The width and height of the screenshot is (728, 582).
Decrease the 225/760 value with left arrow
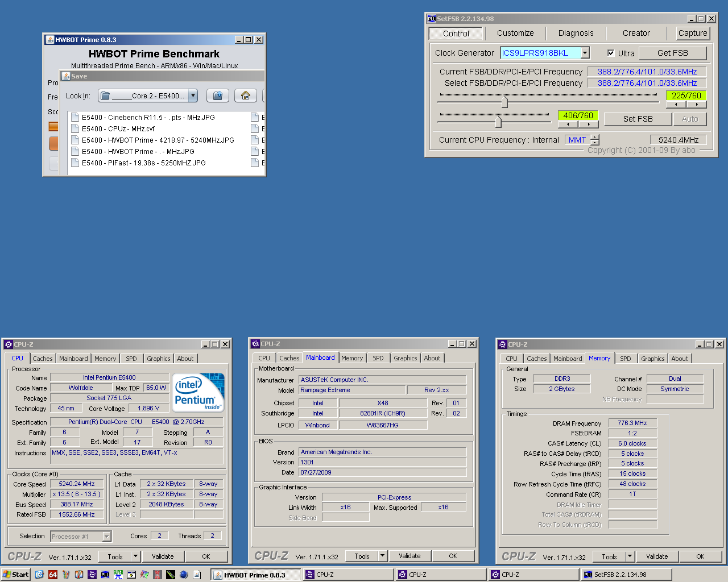(x=676, y=105)
